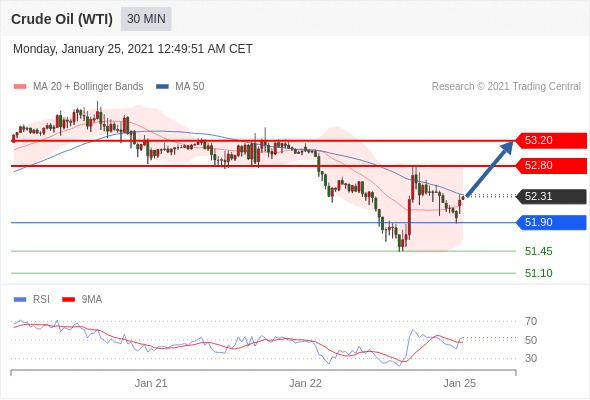This screenshot has height=400, width=590.
Task: Click the 9MA legend label
Action: coord(92,300)
